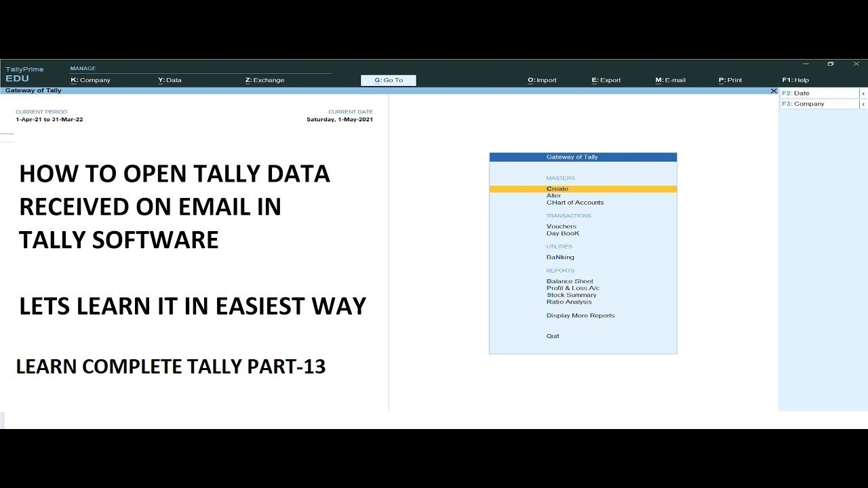Click the F3: Company button
Viewport: 868px width, 488px height.
point(819,104)
